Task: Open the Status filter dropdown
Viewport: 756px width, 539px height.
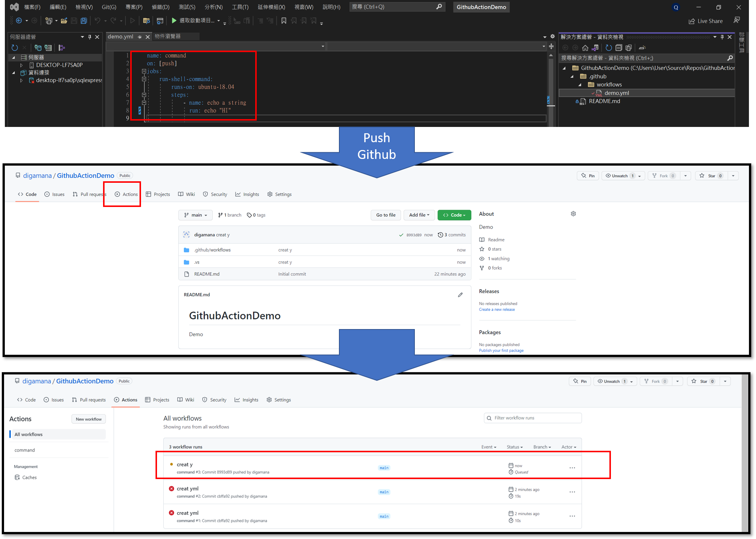Action: pyautogui.click(x=515, y=447)
